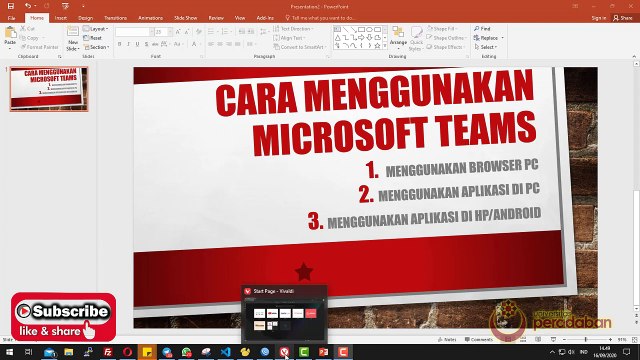Viewport: 640px width, 360px height.
Task: Open FileZilla from taskbar
Action: (x=108, y=351)
